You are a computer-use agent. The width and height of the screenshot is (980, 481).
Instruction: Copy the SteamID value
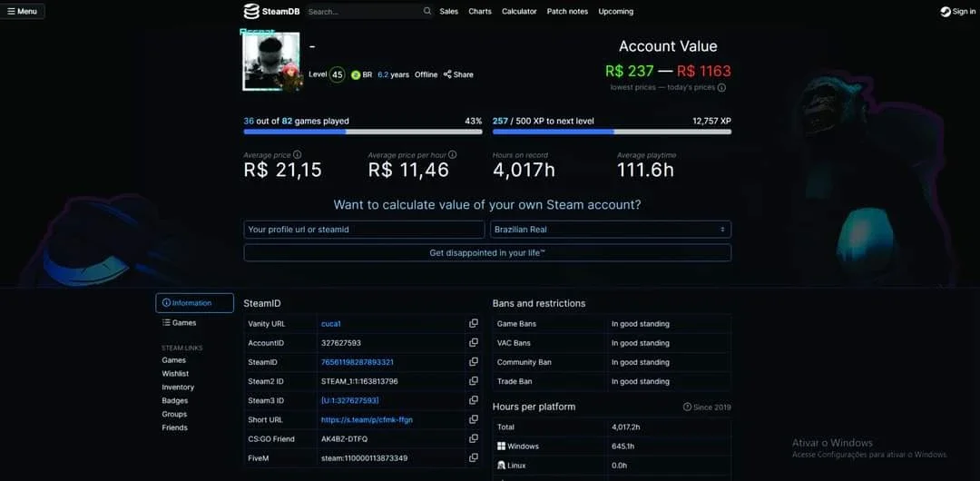pyautogui.click(x=473, y=362)
